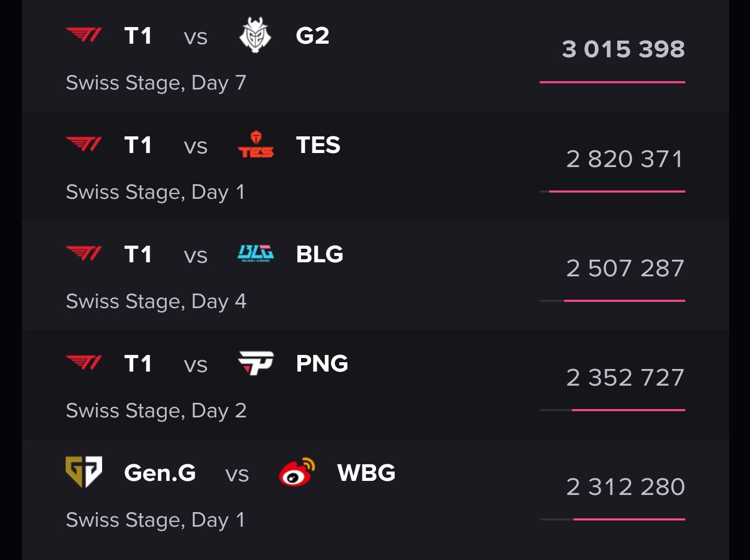The height and width of the screenshot is (560, 750).
Task: Open the T1 team name versus TES
Action: coord(138,145)
